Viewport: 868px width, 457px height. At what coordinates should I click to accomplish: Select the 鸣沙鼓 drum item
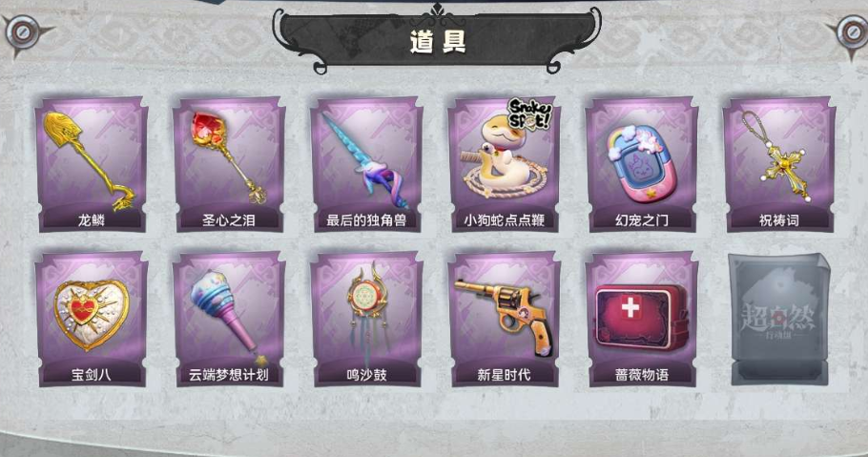(366, 319)
